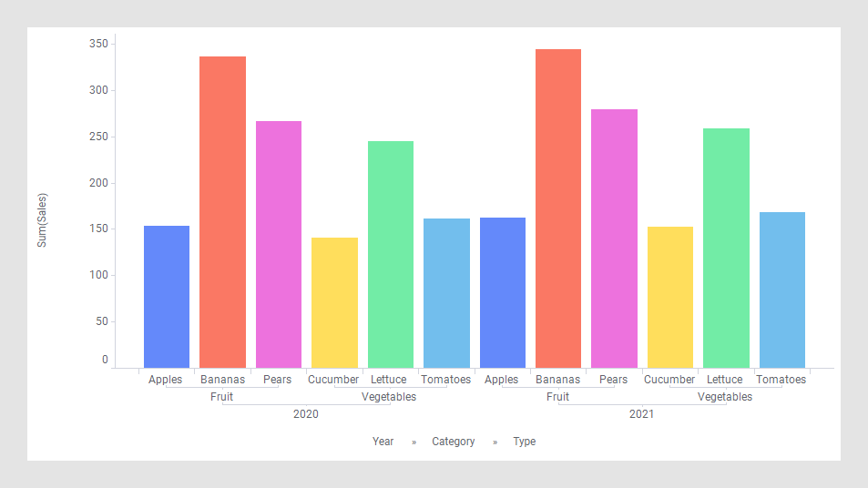Select the 2021 Bananas bar
868x488 pixels.
[558, 208]
